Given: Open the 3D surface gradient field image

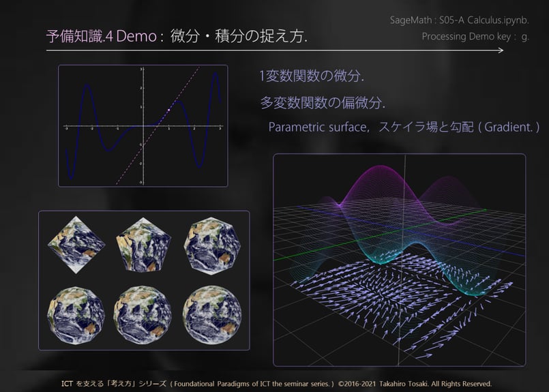Looking at the screenshot, I should [399, 260].
